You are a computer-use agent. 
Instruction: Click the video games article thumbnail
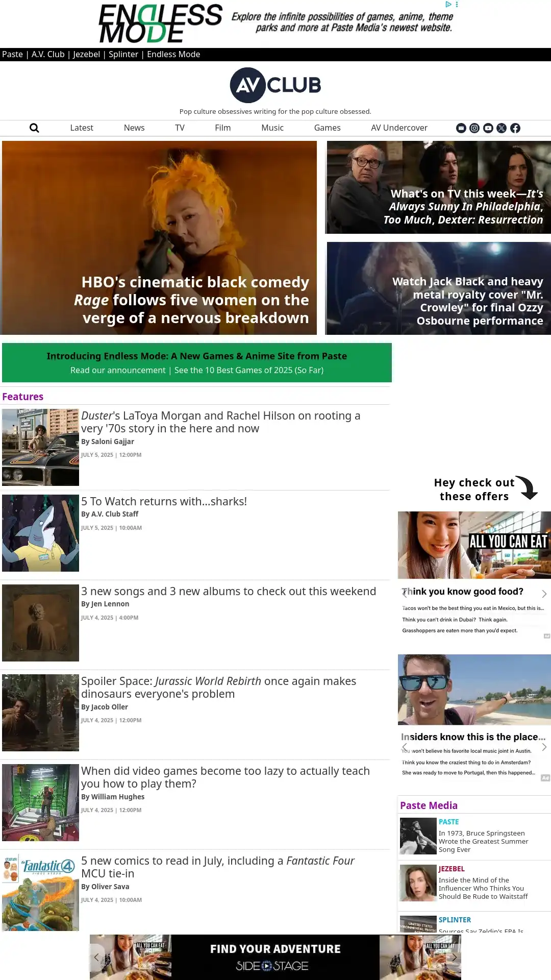point(40,802)
